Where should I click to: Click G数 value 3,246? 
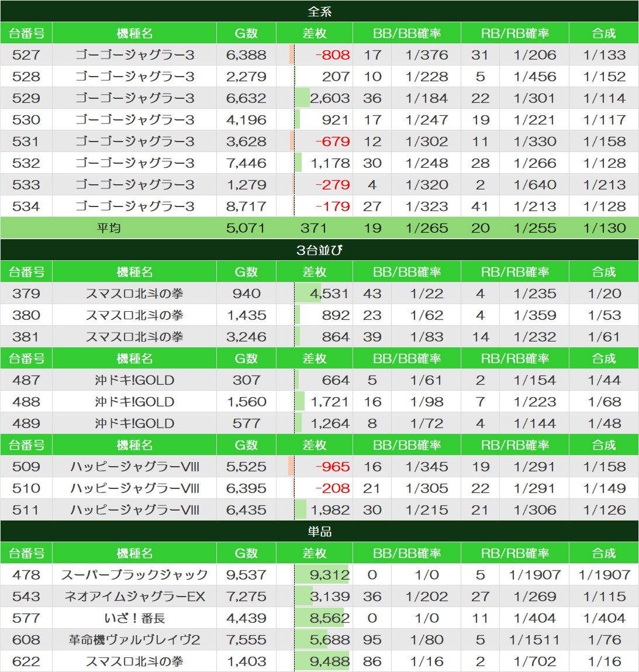coord(246,337)
